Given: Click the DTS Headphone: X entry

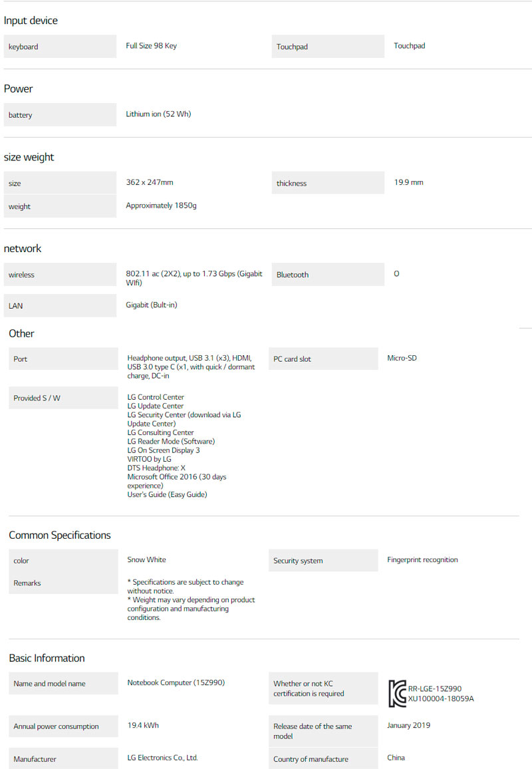Looking at the screenshot, I should pos(156,468).
